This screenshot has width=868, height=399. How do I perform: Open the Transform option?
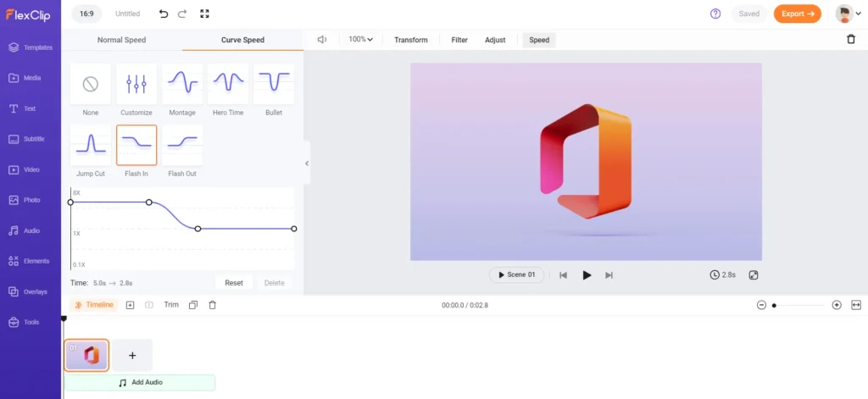(411, 40)
